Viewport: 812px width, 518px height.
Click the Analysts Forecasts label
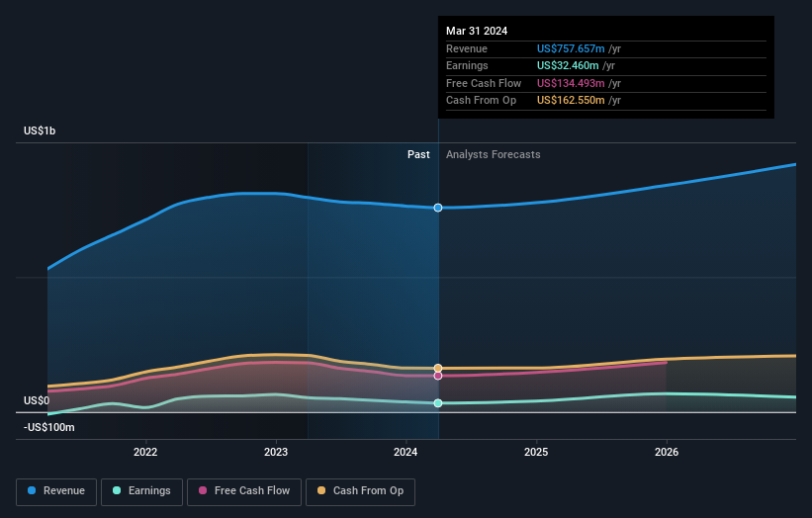pyautogui.click(x=493, y=154)
